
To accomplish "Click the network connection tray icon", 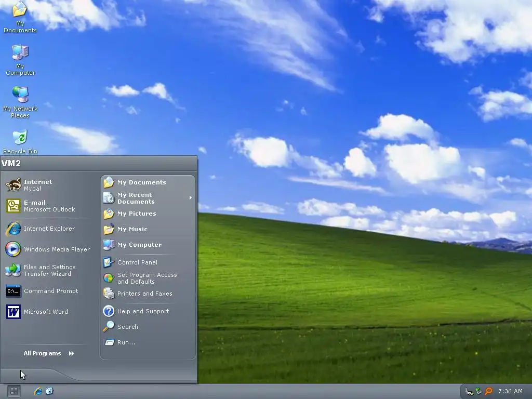I will tap(469, 391).
